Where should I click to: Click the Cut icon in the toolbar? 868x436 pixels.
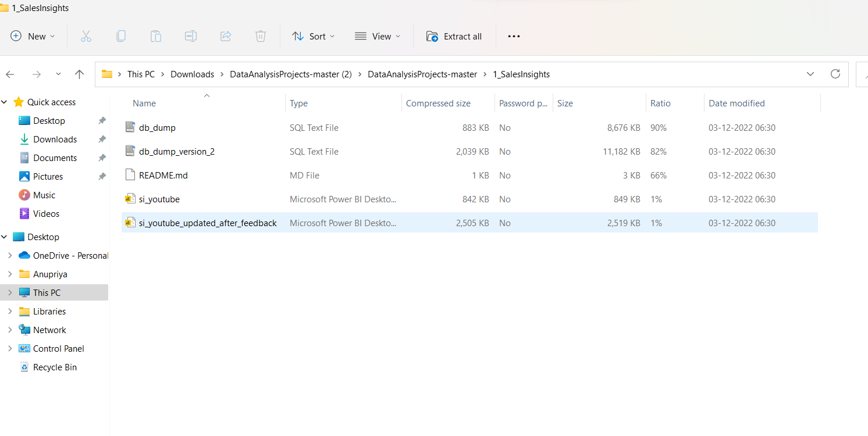(86, 36)
